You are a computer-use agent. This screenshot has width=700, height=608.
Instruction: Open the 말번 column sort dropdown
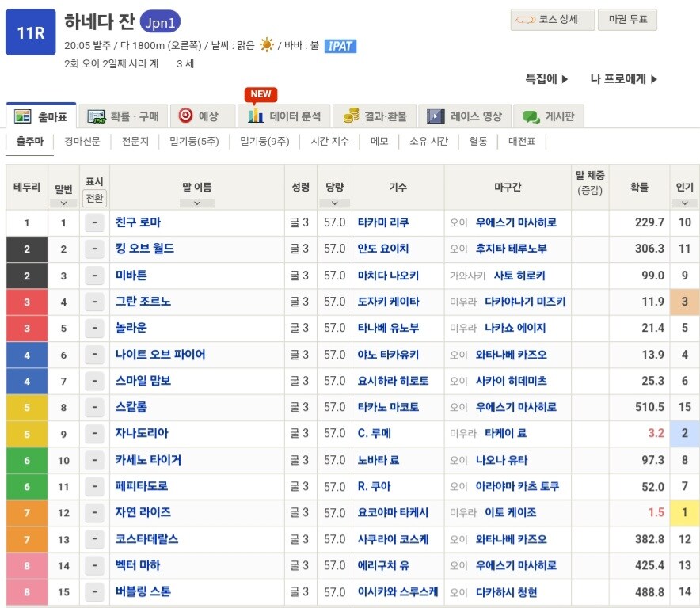tap(63, 203)
